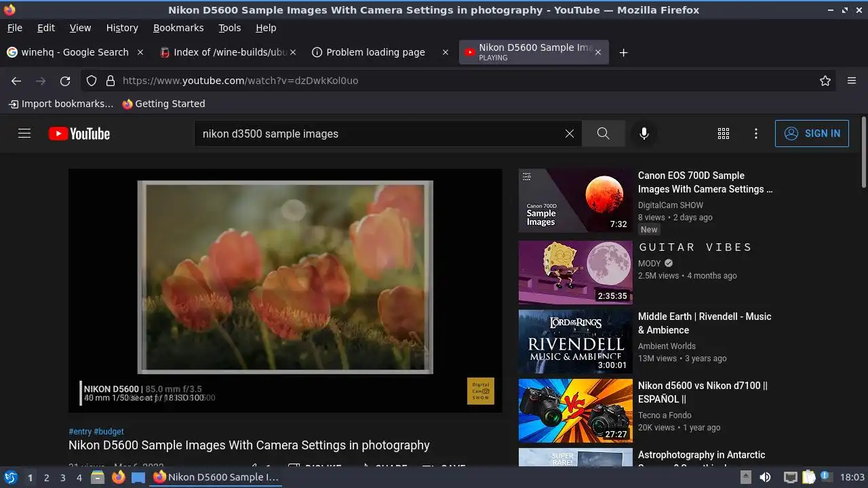Close the Nikon D5600 YouTube tab

coord(597,52)
